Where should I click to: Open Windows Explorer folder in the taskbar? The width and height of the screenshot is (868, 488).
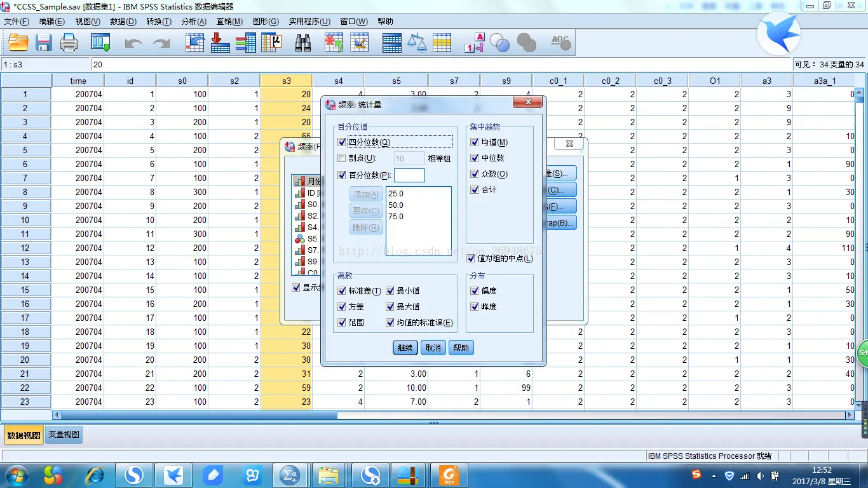[329, 475]
